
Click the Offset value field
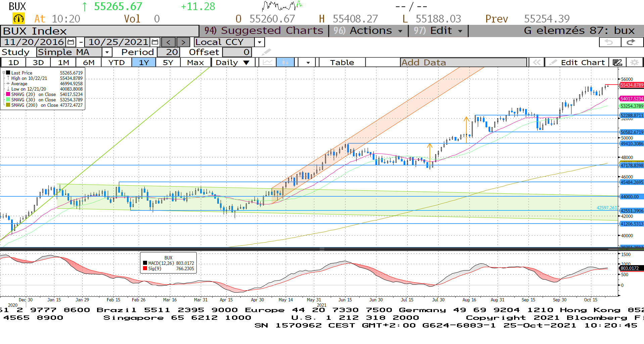(237, 52)
